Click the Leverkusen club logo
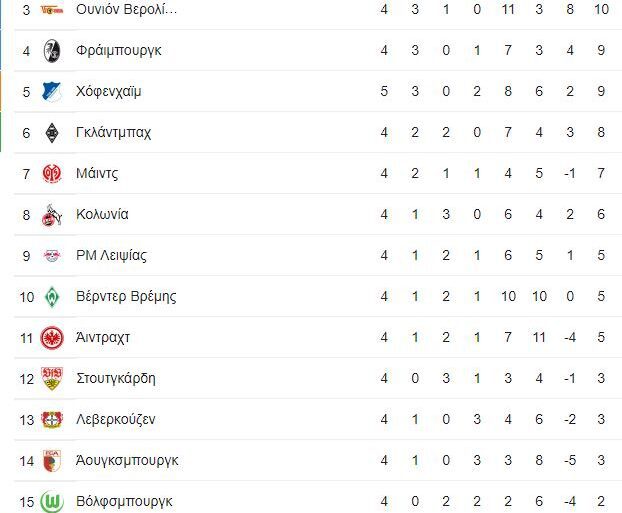The height and width of the screenshot is (513, 622). click(x=52, y=420)
